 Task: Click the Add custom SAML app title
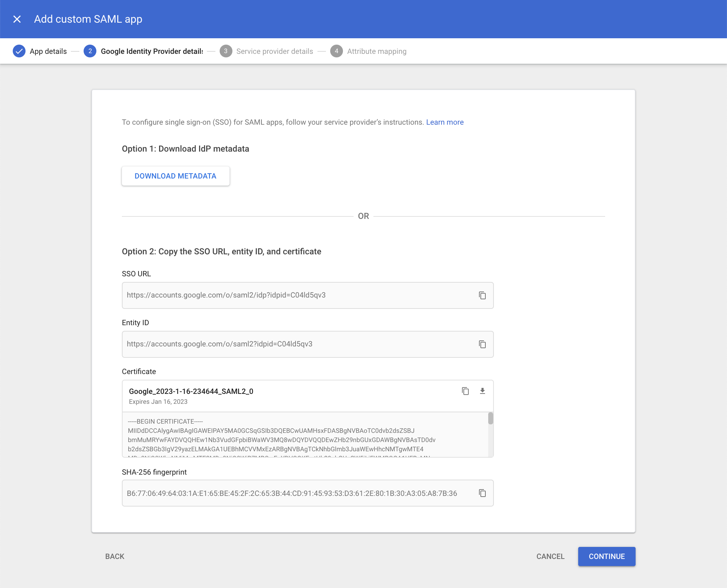88,19
